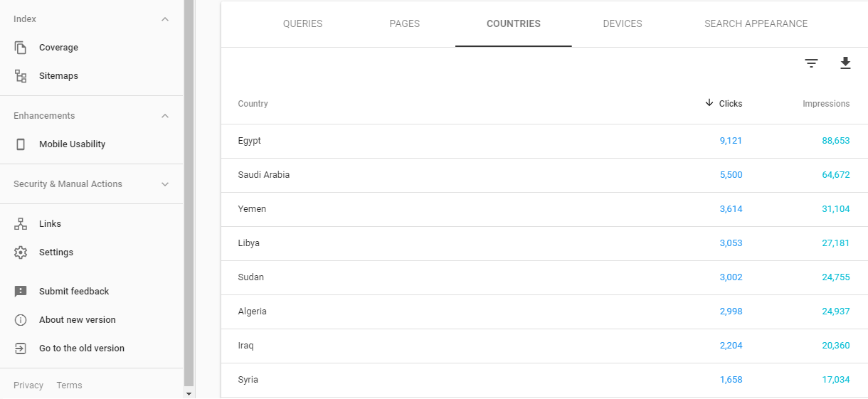
Task: Click the About new version info icon
Action: (x=21, y=320)
